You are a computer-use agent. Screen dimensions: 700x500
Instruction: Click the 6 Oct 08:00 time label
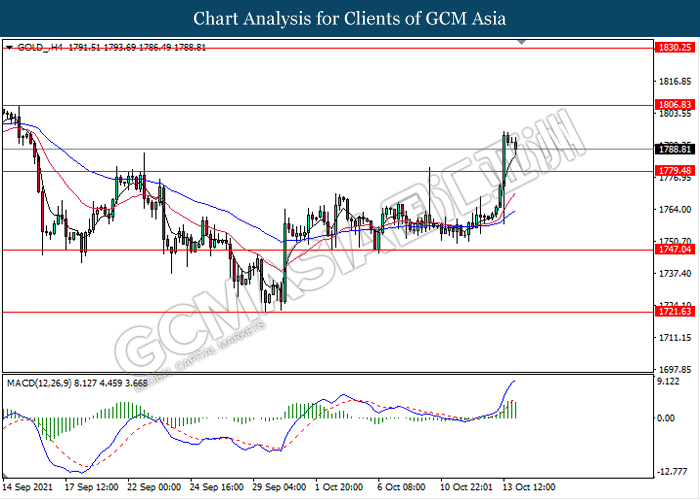401,487
